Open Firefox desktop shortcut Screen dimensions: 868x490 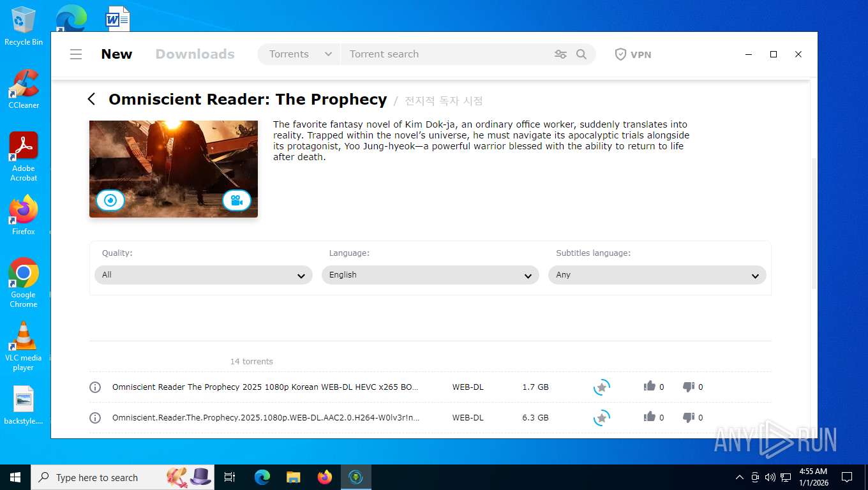click(x=24, y=216)
